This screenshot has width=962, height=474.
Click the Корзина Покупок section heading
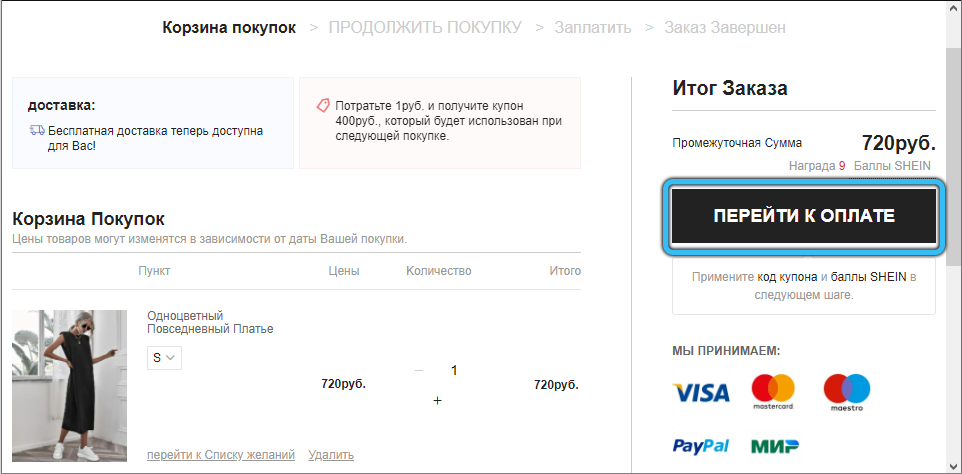(x=88, y=219)
